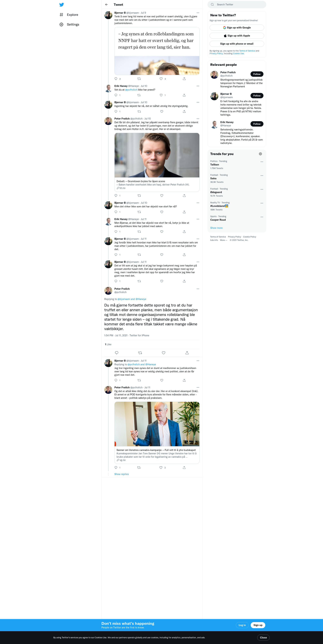
Task: Like Erik Hanøy's Jul 10 tweet
Action: click(161, 95)
